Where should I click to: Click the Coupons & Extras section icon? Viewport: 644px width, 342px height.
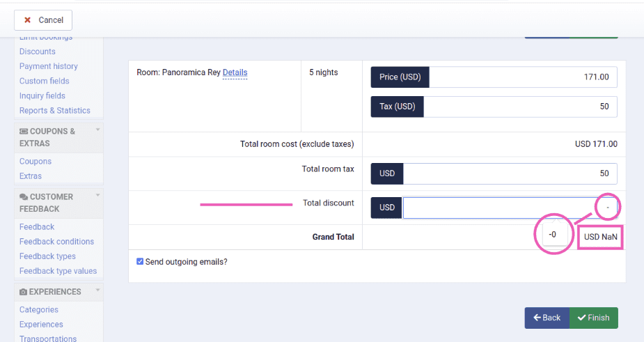click(24, 131)
